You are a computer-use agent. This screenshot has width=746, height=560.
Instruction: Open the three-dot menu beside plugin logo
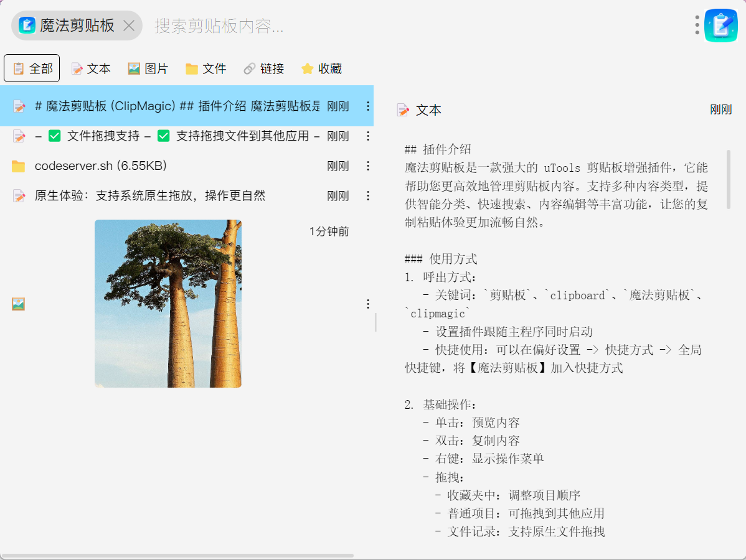697,25
